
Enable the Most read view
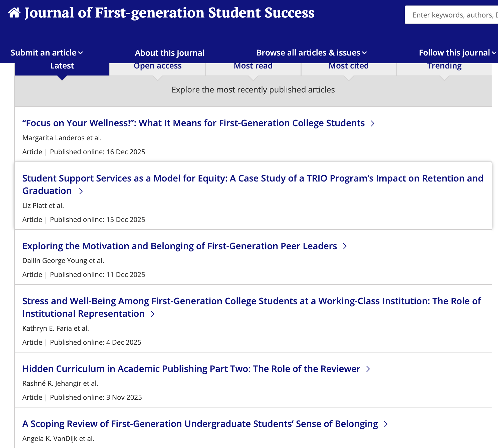tap(253, 66)
